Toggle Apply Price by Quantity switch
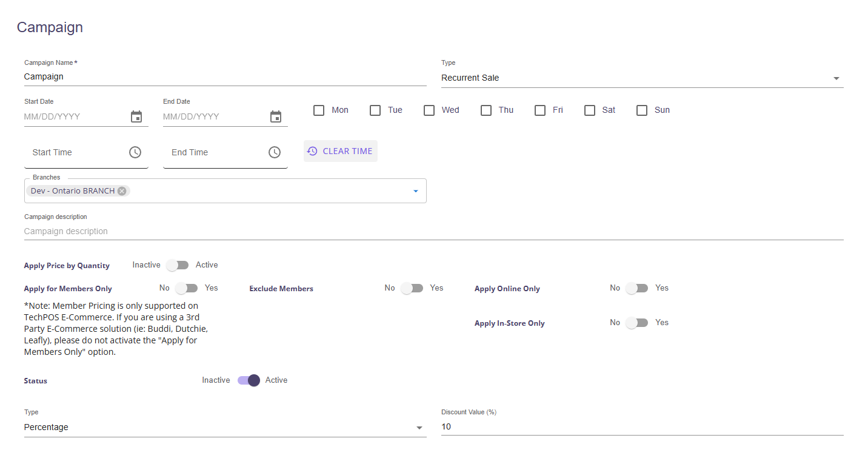The image size is (868, 458). coord(178,265)
